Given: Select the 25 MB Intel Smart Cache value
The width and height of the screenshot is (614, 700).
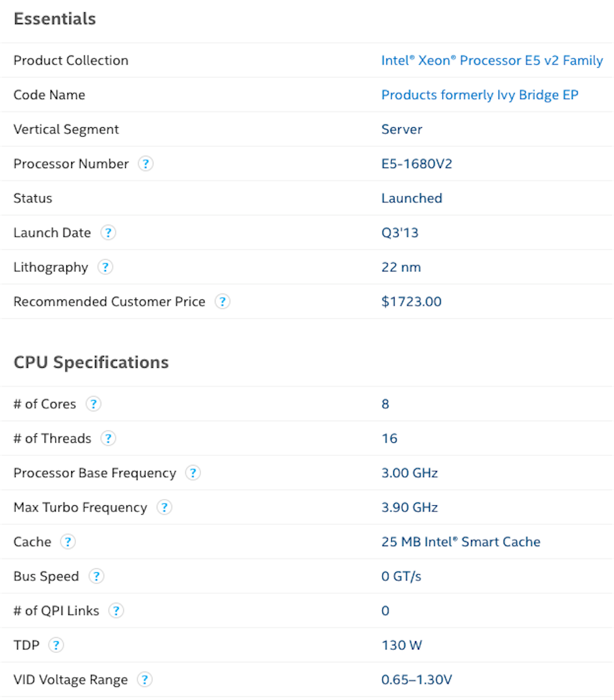Looking at the screenshot, I should 461,541.
